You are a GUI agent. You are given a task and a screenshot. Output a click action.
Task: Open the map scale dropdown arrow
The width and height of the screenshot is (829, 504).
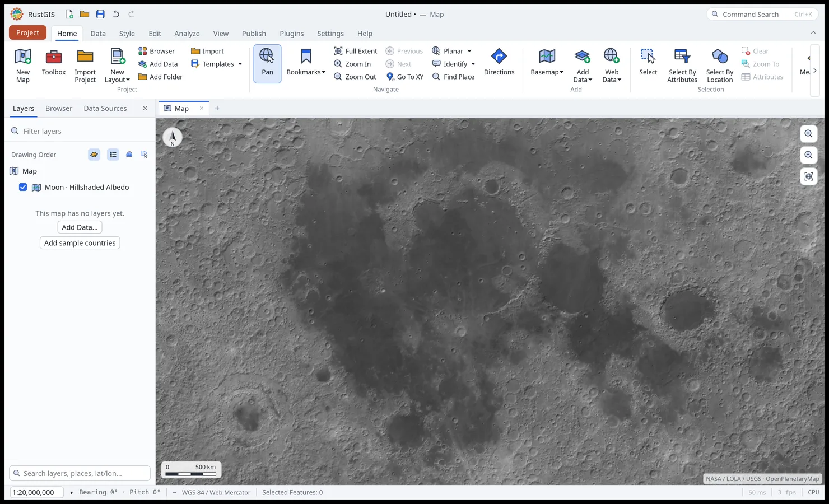click(x=71, y=493)
